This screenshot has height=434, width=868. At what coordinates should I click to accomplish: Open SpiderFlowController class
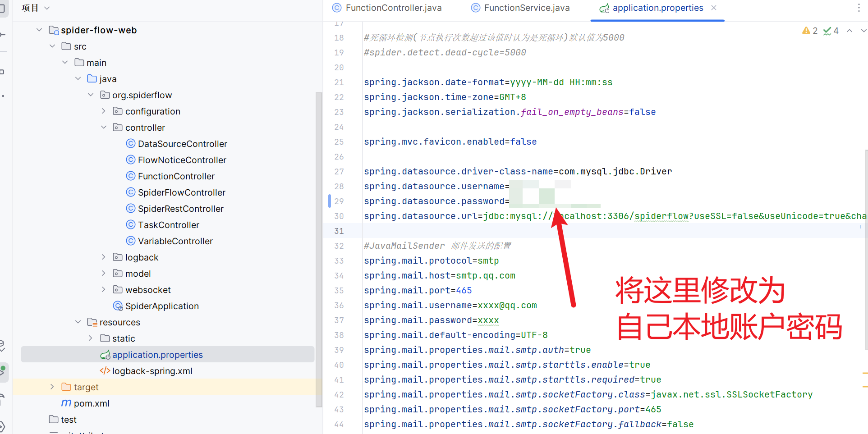point(181,192)
